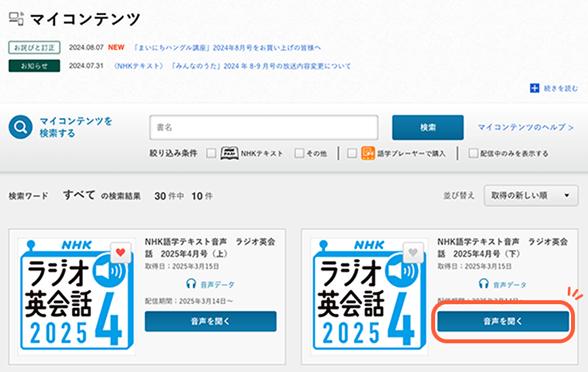Click the 検索 button
This screenshot has width=588, height=372.
click(x=427, y=127)
